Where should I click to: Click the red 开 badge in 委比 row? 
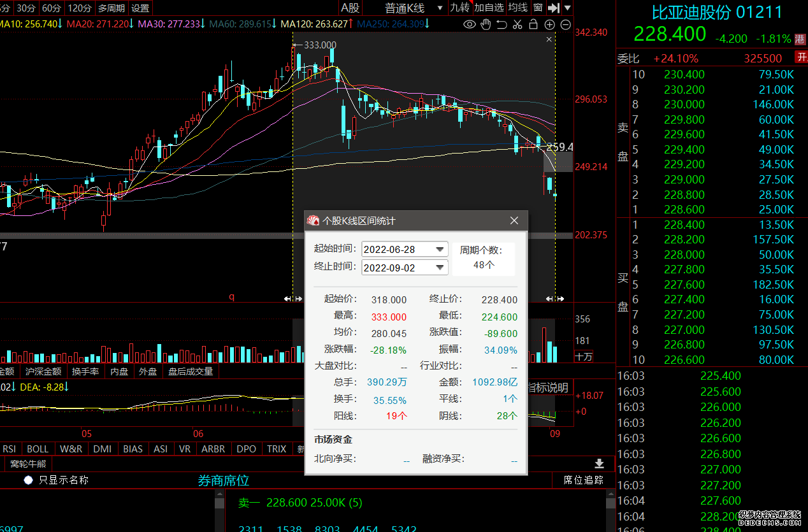[x=801, y=58]
